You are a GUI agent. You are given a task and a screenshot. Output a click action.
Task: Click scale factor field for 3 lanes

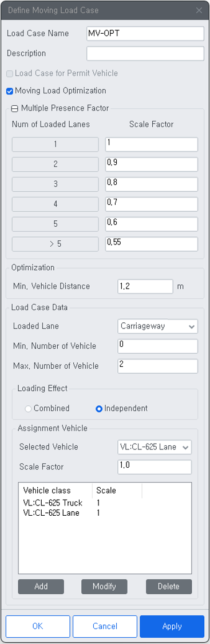click(x=151, y=184)
